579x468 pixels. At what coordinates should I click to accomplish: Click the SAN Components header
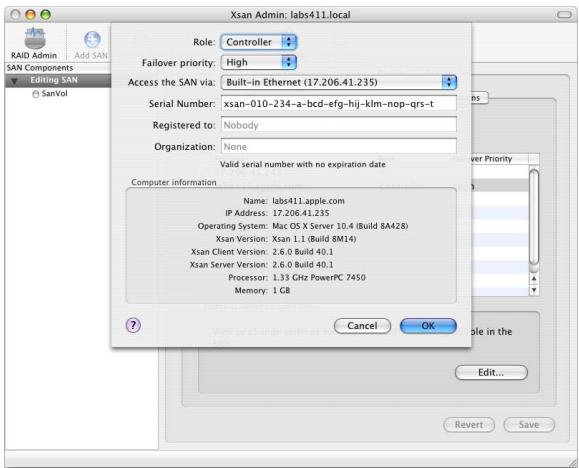40,68
